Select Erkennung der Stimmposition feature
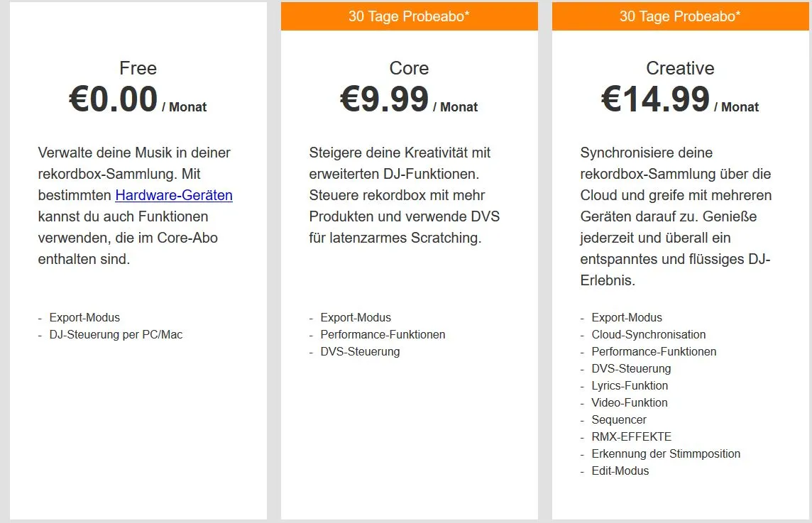812x523 pixels. pos(666,453)
